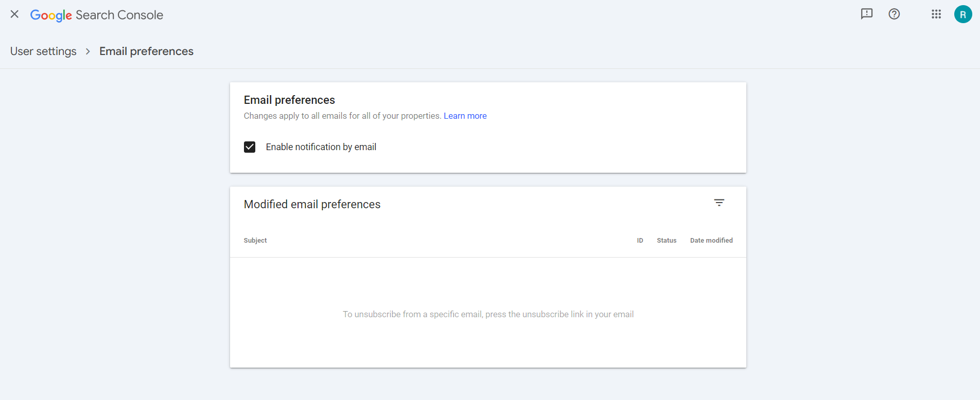Go back to User settings breadcrumb
980x400 pixels.
tap(43, 51)
